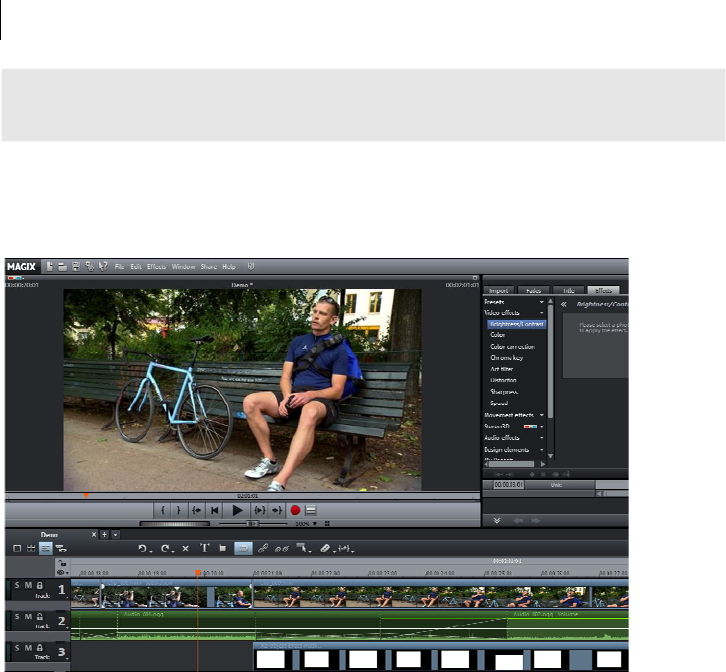Add a new movie with plus button

(x=105, y=534)
